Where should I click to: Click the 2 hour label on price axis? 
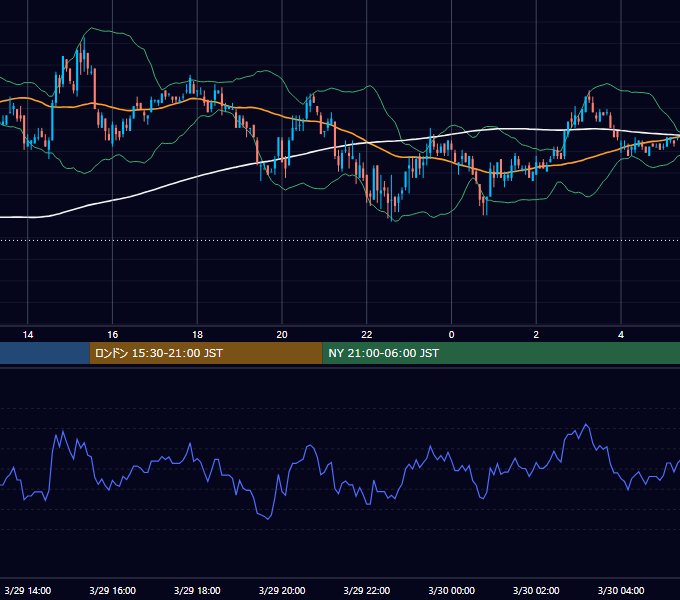[x=536, y=335]
